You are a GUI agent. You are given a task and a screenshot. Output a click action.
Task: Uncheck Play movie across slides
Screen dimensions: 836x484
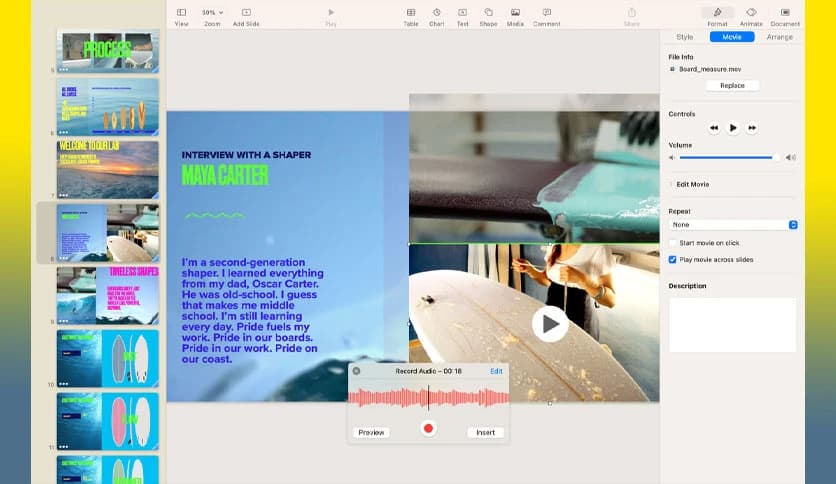[673, 259]
